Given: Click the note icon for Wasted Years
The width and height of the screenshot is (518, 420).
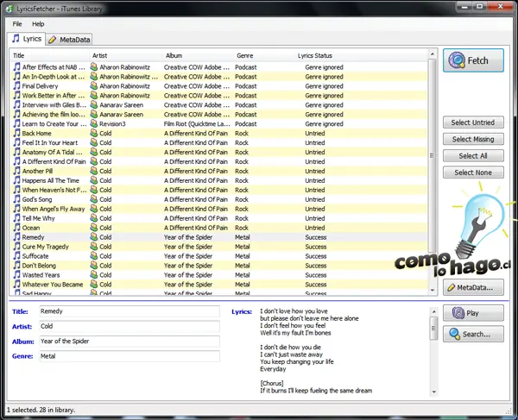Looking at the screenshot, I should pos(16,274).
